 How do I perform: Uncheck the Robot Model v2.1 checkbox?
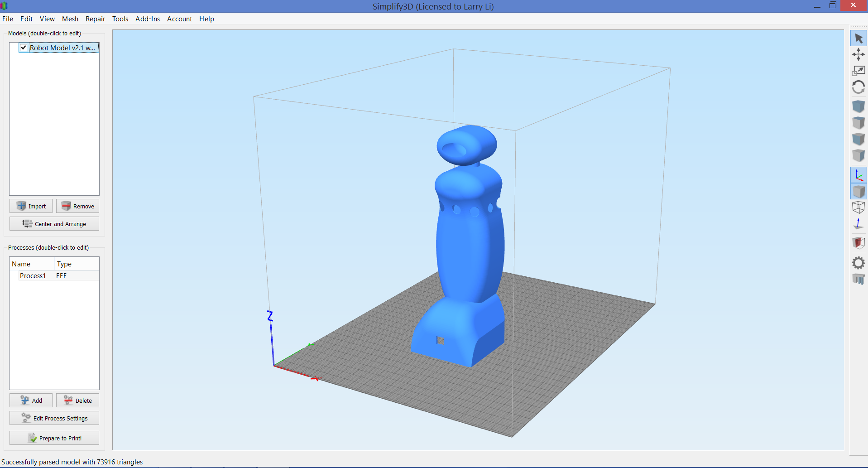point(24,48)
